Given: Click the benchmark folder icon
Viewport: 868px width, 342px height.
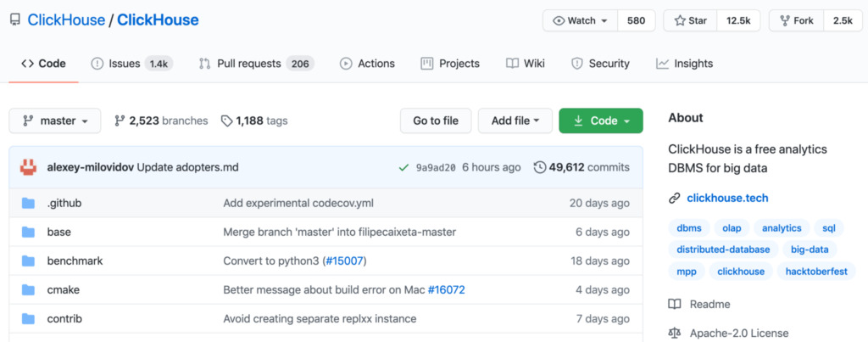Looking at the screenshot, I should [29, 261].
